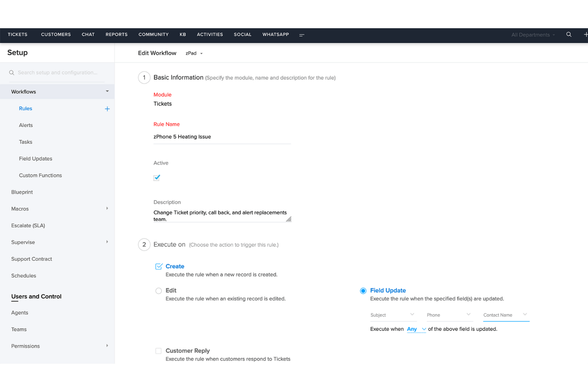Open Field Updates in the sidebar
Screen dimensions: 588x392
point(36,158)
